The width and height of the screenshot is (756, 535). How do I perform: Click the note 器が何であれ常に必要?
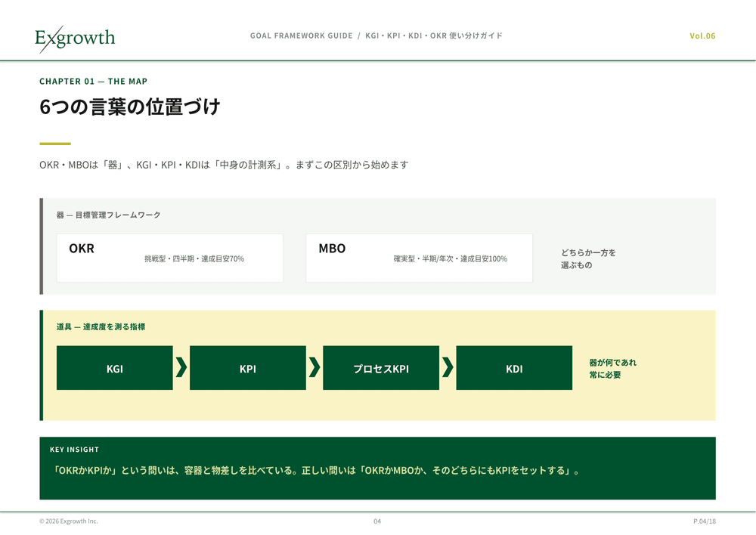point(613,369)
